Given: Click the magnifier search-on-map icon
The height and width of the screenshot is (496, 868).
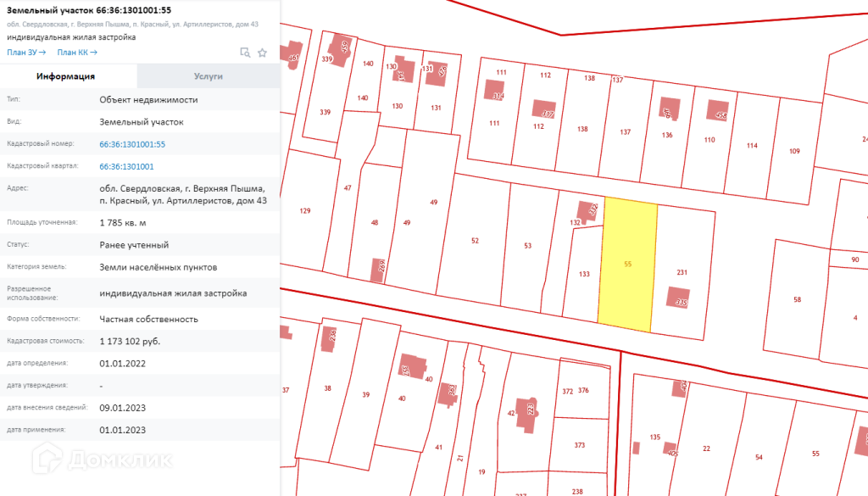Looking at the screenshot, I should pos(245,53).
